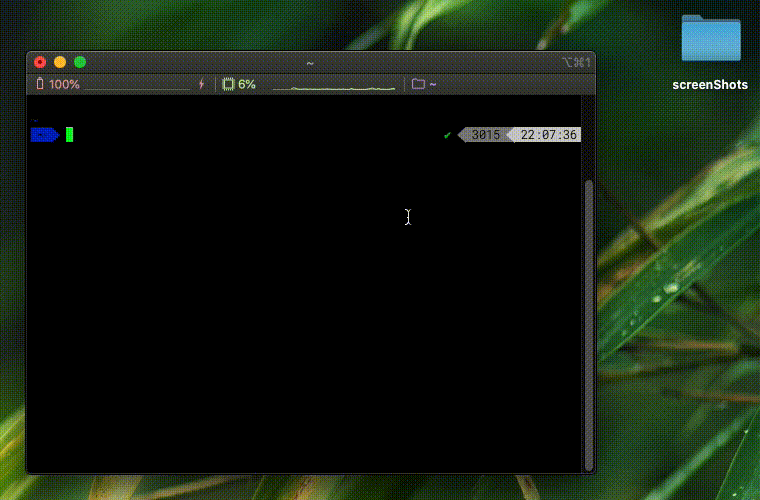Click the CPU chip icon
This screenshot has height=500, width=760.
(228, 84)
